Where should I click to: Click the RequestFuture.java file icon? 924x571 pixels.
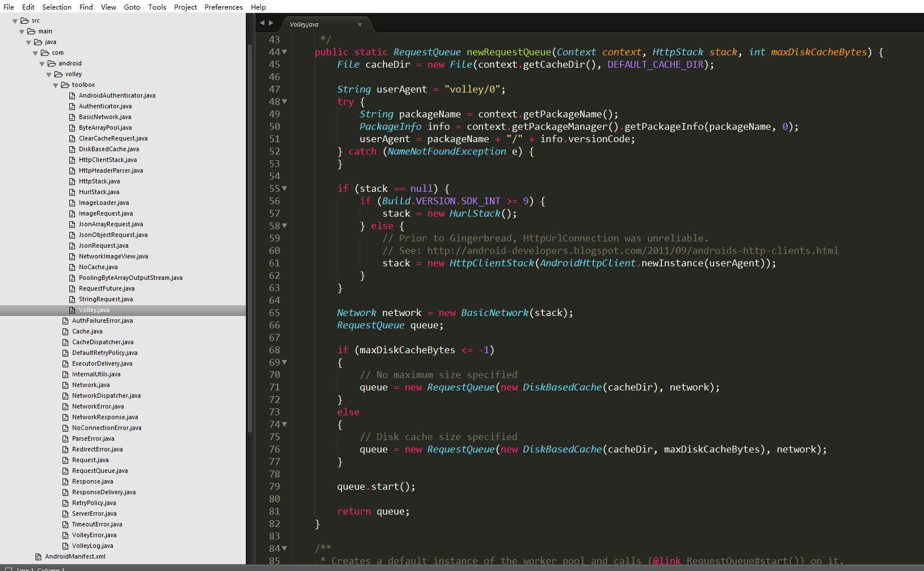pos(72,289)
